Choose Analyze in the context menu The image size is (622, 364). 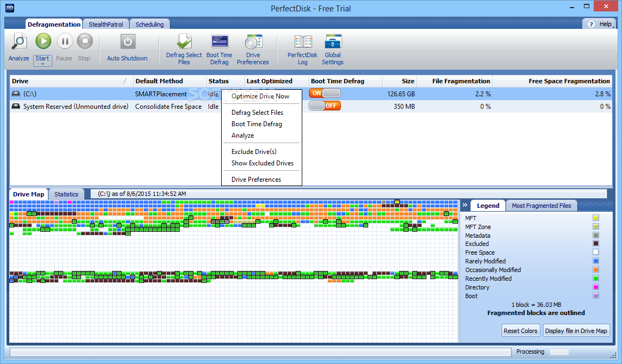(x=243, y=135)
